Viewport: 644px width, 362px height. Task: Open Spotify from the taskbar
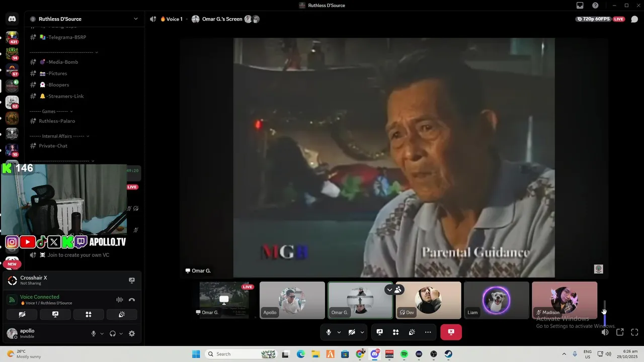click(404, 354)
